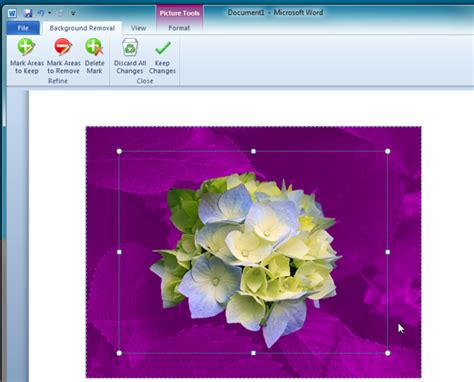The height and width of the screenshot is (382, 474).
Task: Click the bottom-right selection marquee handle
Action: pos(387,353)
